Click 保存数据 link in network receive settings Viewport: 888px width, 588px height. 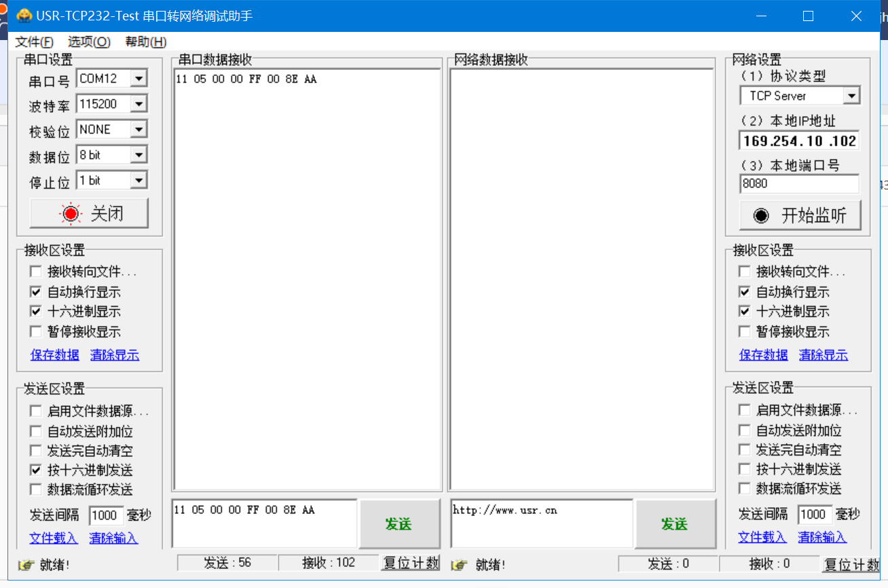point(764,355)
